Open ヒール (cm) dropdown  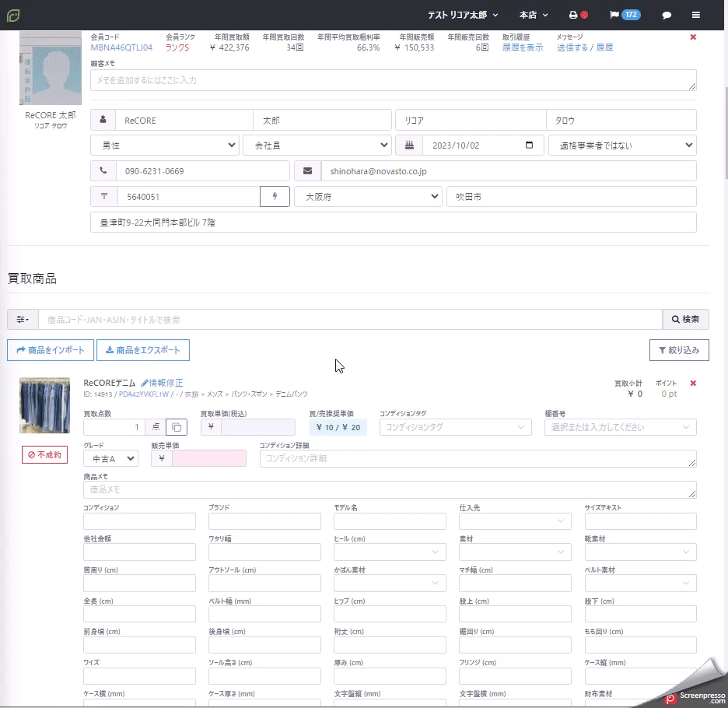tap(390, 552)
